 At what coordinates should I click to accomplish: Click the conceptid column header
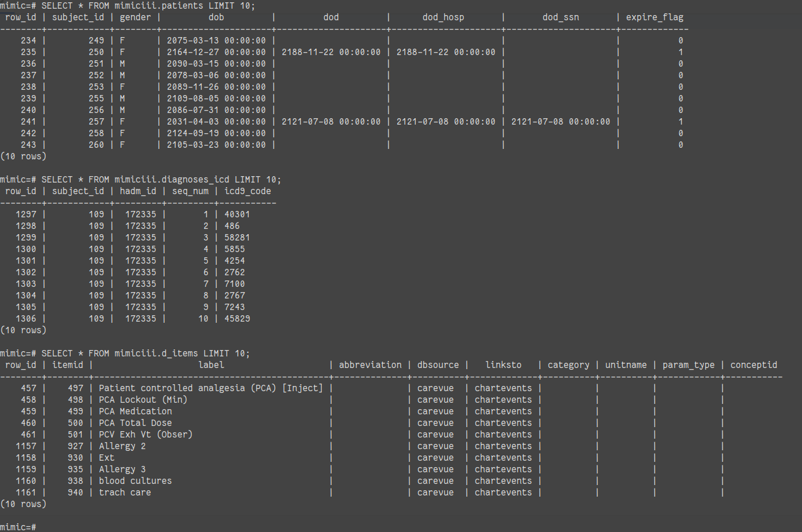[753, 365]
